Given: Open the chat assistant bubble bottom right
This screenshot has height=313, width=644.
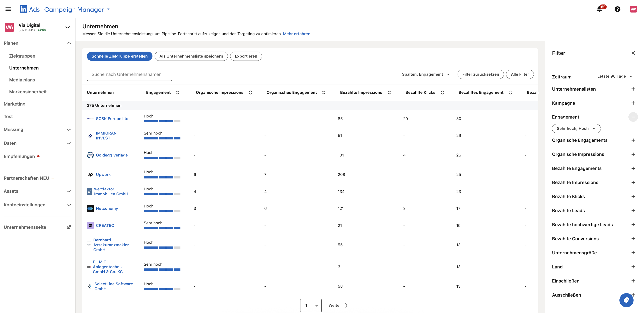Looking at the screenshot, I should [626, 300].
